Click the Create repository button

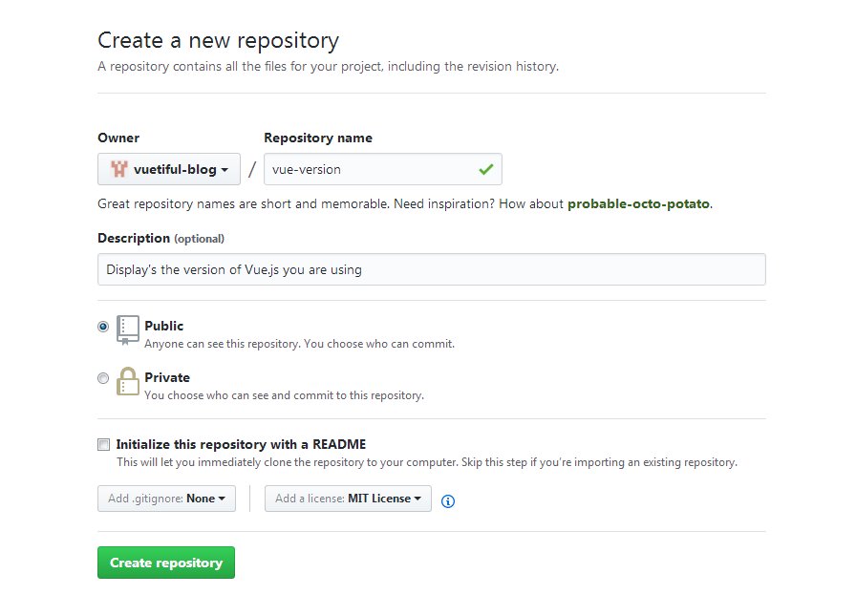coord(166,562)
